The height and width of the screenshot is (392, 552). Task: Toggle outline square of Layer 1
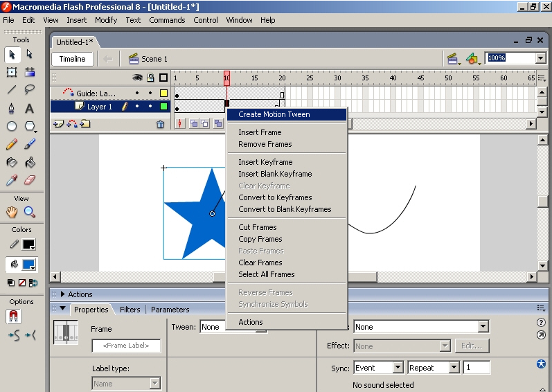(163, 106)
